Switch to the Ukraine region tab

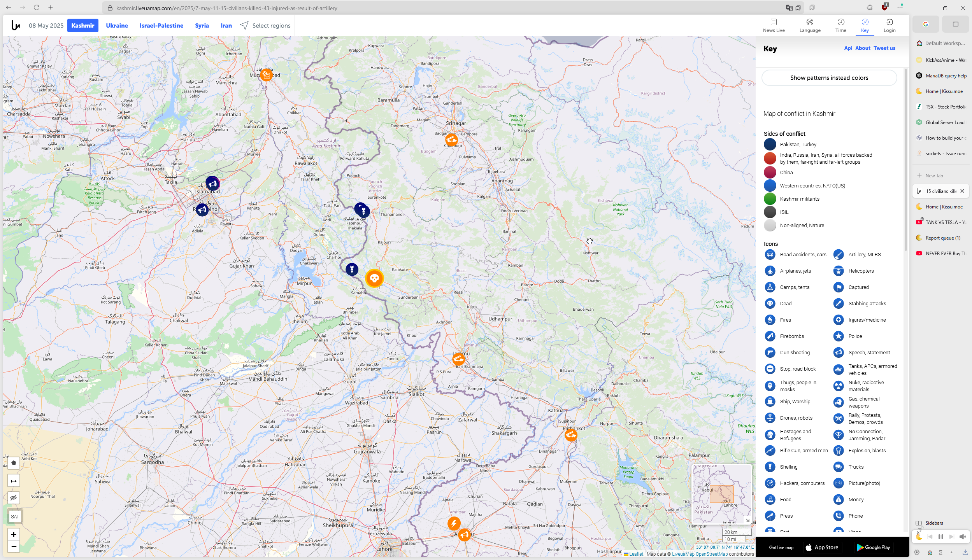coord(117,26)
